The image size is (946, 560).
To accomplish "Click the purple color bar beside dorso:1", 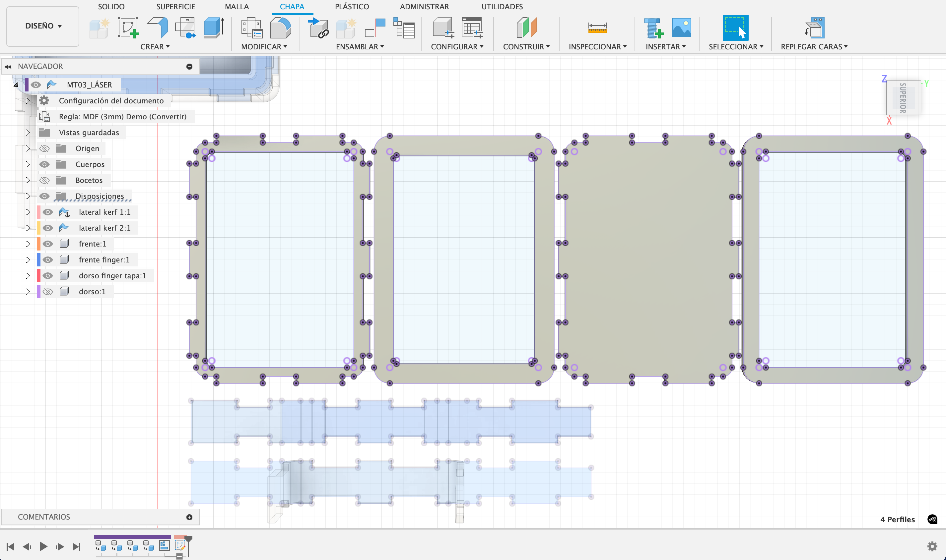I will [x=38, y=291].
